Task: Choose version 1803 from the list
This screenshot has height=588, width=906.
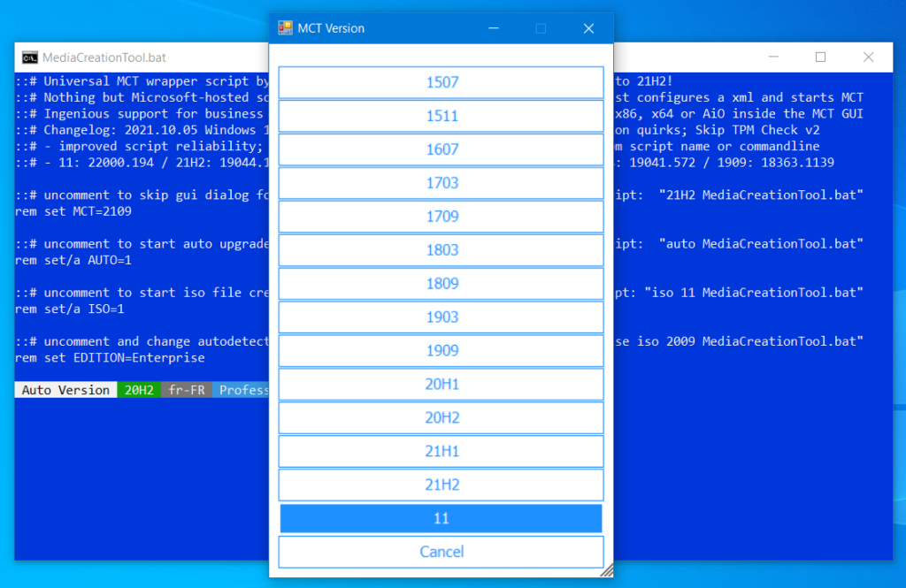Action: pyautogui.click(x=441, y=250)
